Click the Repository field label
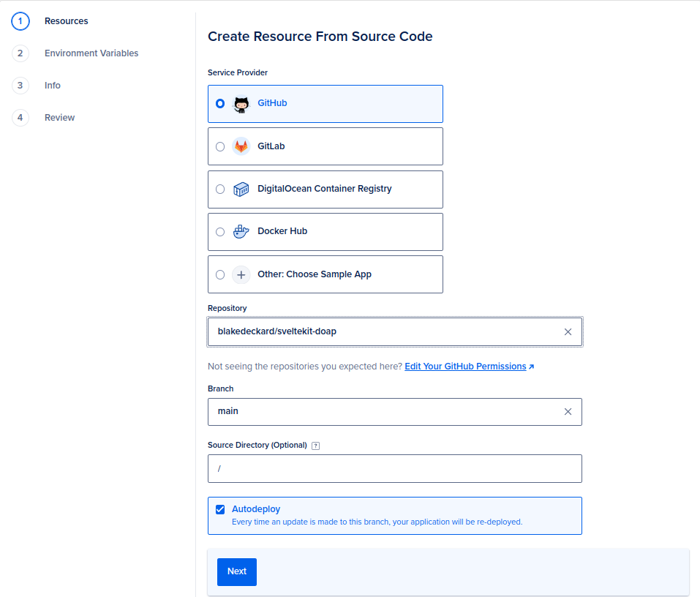This screenshot has height=597, width=700. 227,308
